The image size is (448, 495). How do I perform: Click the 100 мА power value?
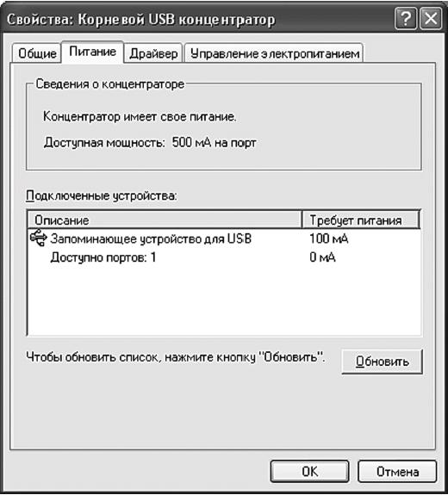click(328, 238)
